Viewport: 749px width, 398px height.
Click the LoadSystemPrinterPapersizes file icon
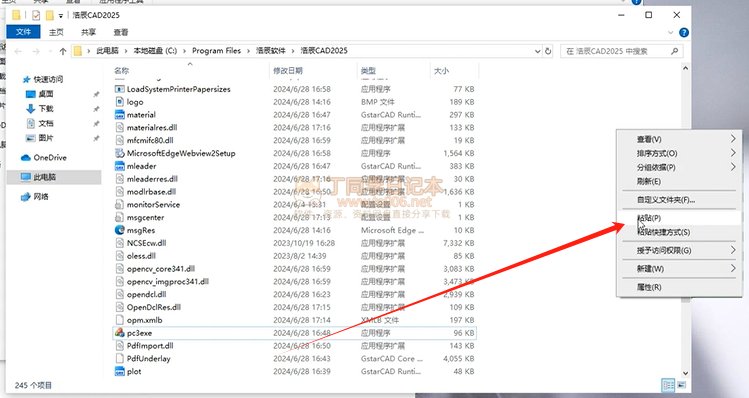click(x=119, y=89)
